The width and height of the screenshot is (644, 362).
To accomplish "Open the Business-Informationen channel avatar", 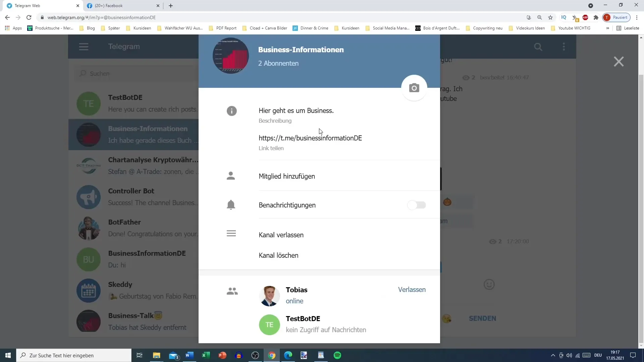I will point(231,56).
